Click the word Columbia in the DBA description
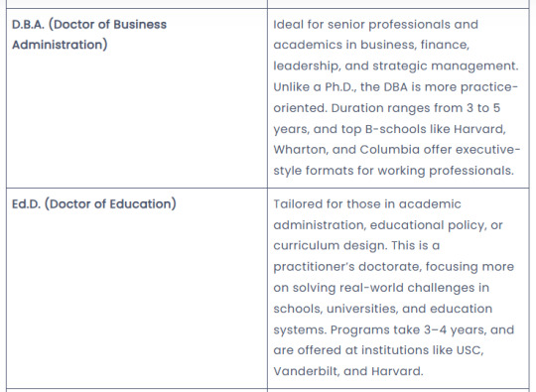This screenshot has height=392, width=536. click(390, 150)
